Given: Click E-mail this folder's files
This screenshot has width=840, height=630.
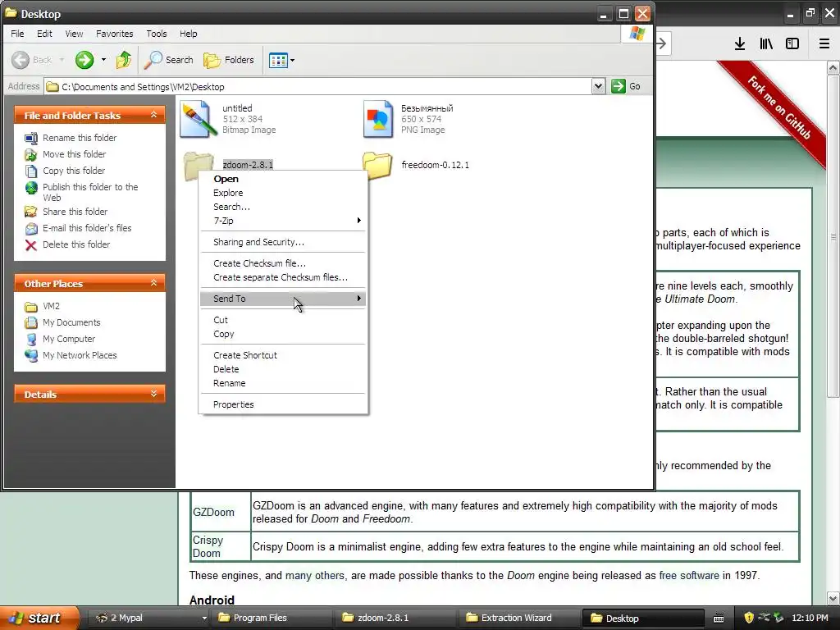Looking at the screenshot, I should (87, 228).
